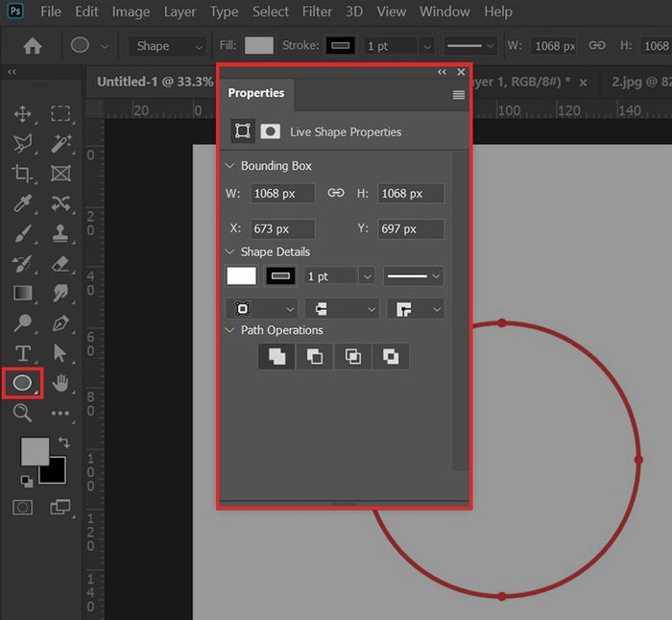Select the History Brush tool
Screen dimensions: 672x620
[22, 264]
